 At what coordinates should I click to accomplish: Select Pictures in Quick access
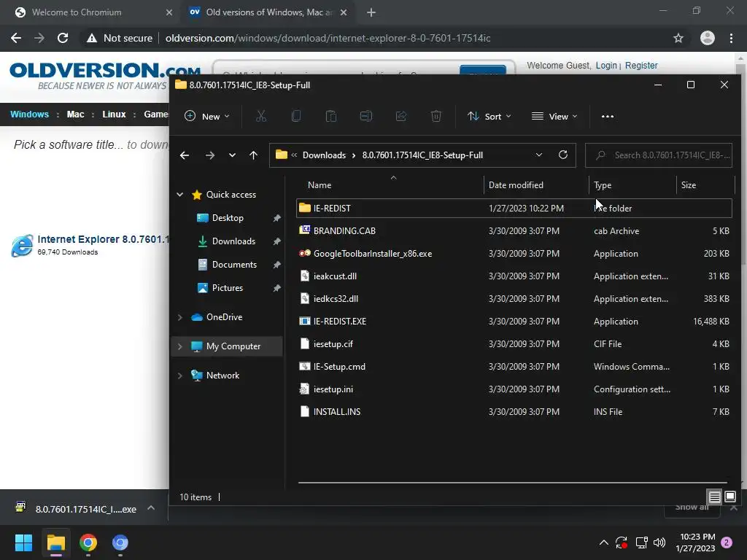click(x=228, y=287)
